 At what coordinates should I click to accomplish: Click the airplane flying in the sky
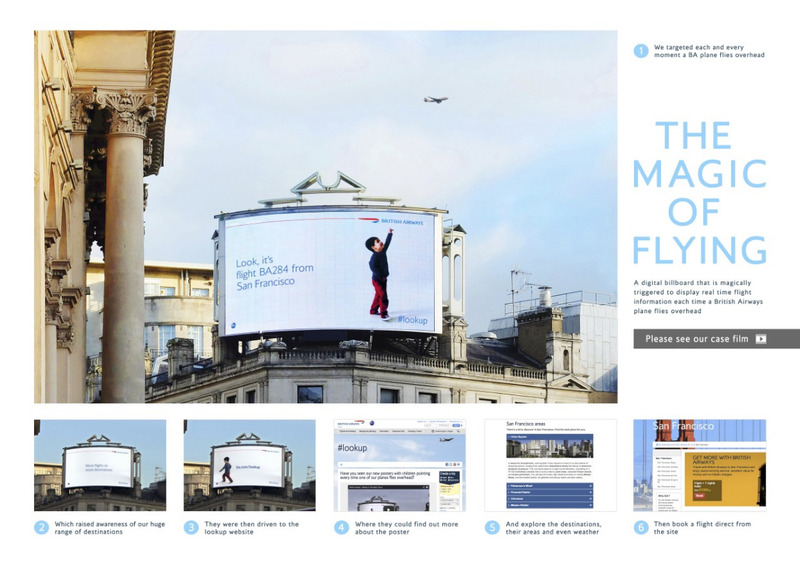(x=435, y=99)
